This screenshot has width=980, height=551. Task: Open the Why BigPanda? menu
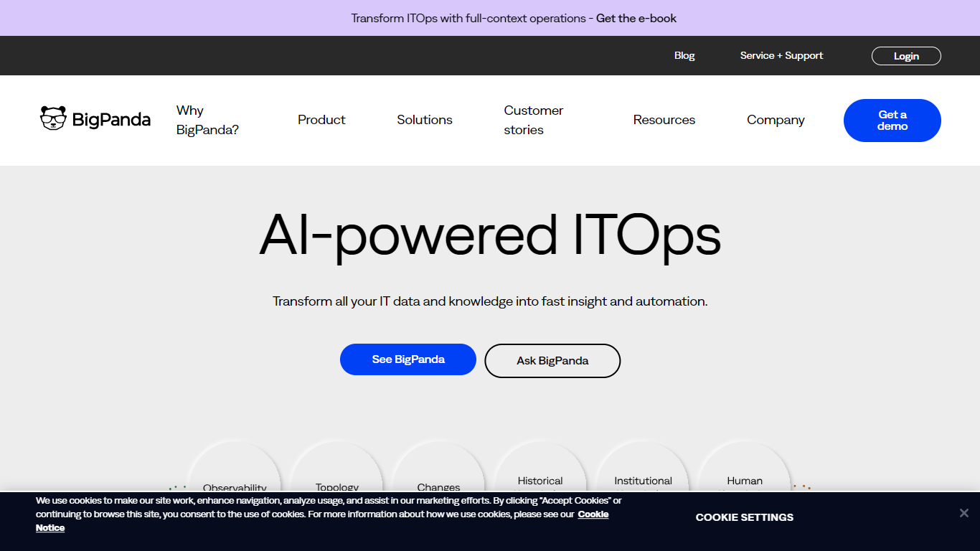207,120
